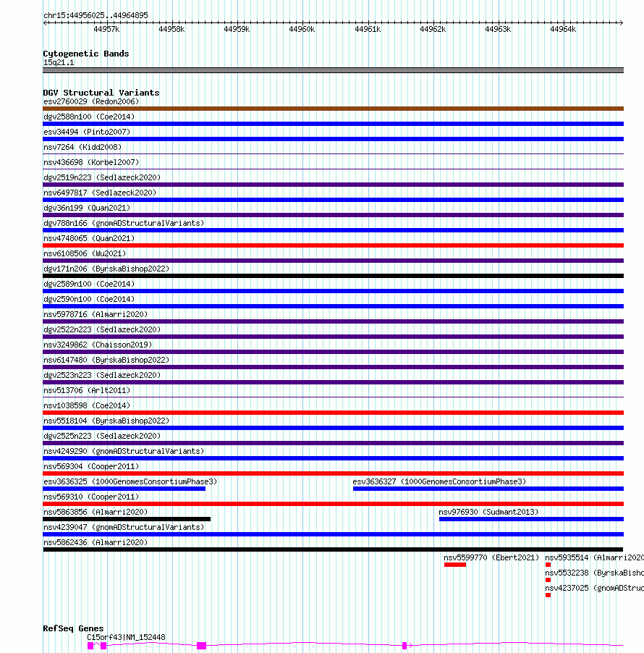This screenshot has width=644, height=653.
Task: Click the gray 15q21.1 cytogenetic band bar
Action: (x=333, y=70)
